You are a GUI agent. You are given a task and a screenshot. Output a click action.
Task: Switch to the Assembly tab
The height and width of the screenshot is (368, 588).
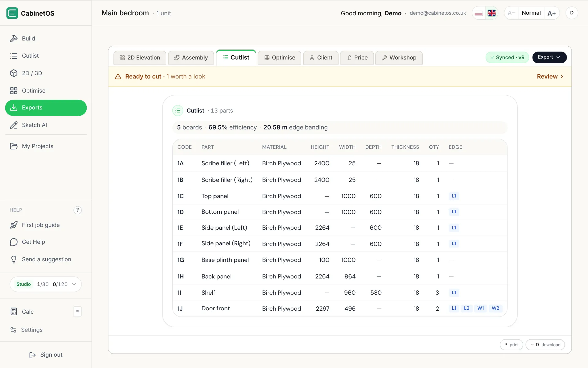pyautogui.click(x=191, y=58)
